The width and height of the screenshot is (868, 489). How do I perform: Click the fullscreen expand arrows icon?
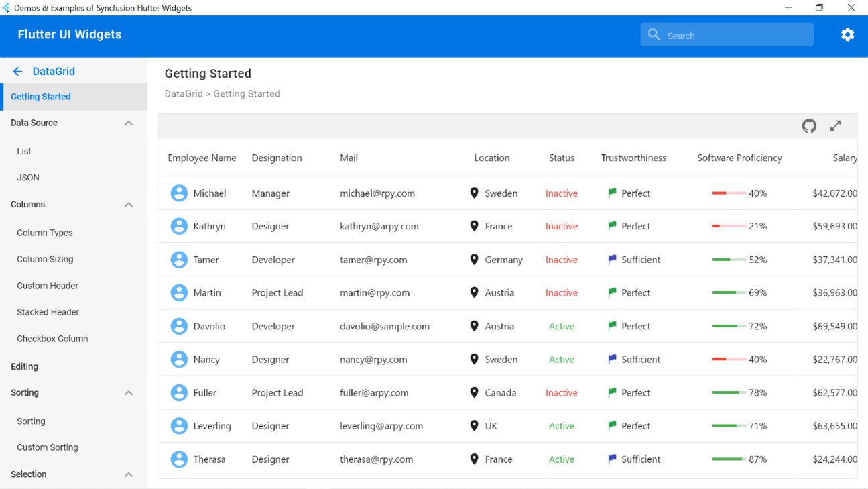(835, 126)
